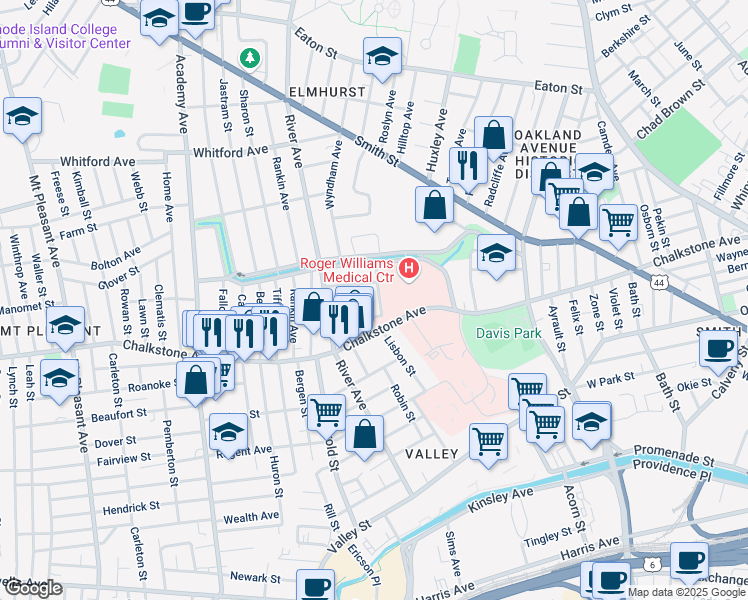The image size is (748, 600).
Task: Select the restaurant marker near Radcliffe Ave
Action: (x=468, y=169)
